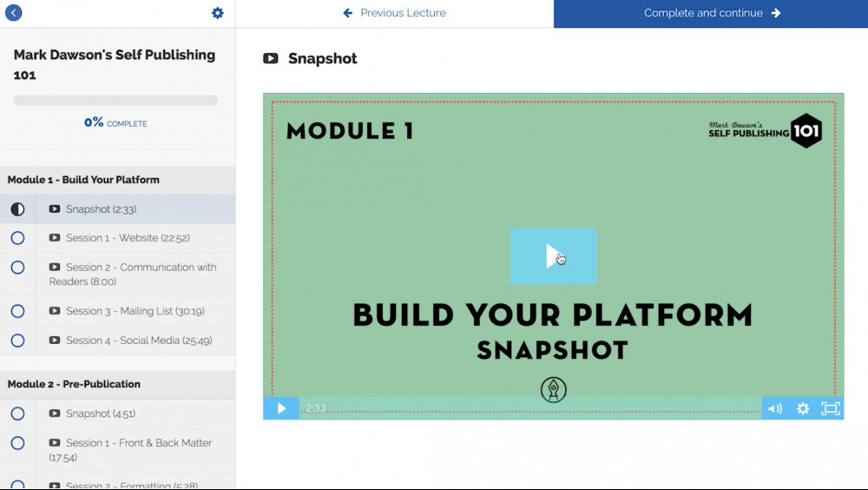Click the 0% COMPLETE label

[x=115, y=122]
